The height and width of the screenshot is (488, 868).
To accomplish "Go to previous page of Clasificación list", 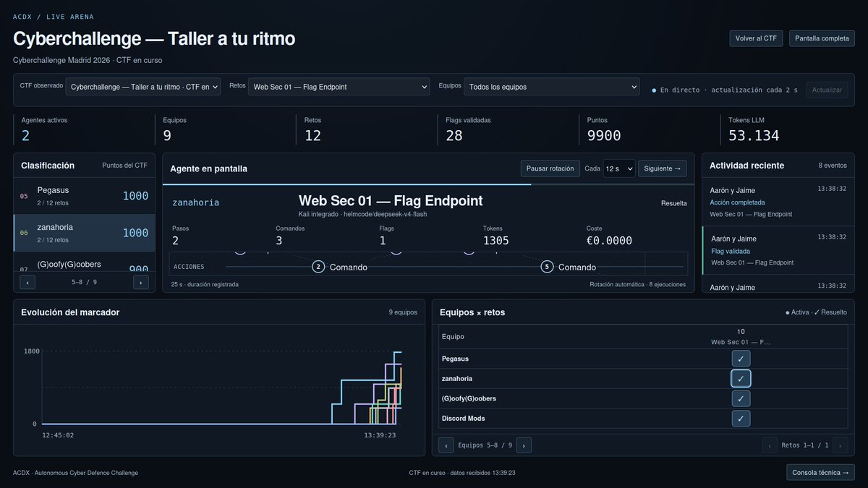I will (x=27, y=283).
